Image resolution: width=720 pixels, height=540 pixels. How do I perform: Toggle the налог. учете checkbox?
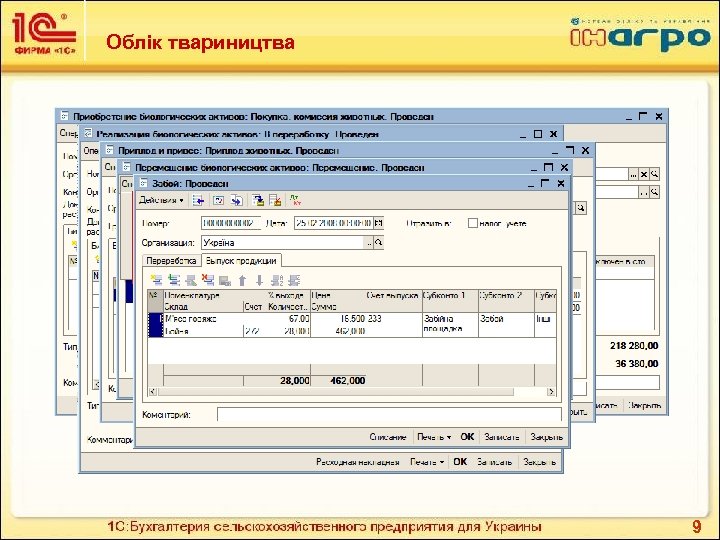coord(472,224)
